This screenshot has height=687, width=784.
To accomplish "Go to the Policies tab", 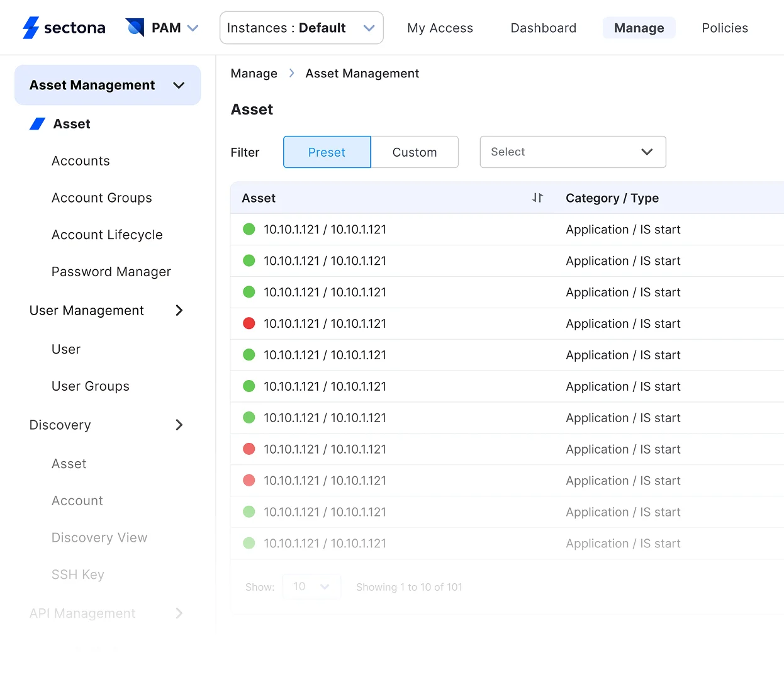I will click(725, 28).
